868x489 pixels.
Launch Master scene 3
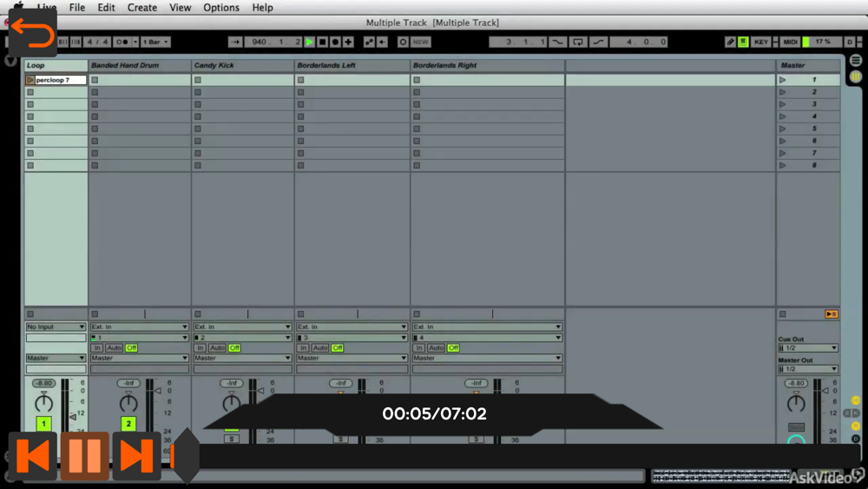[x=783, y=104]
